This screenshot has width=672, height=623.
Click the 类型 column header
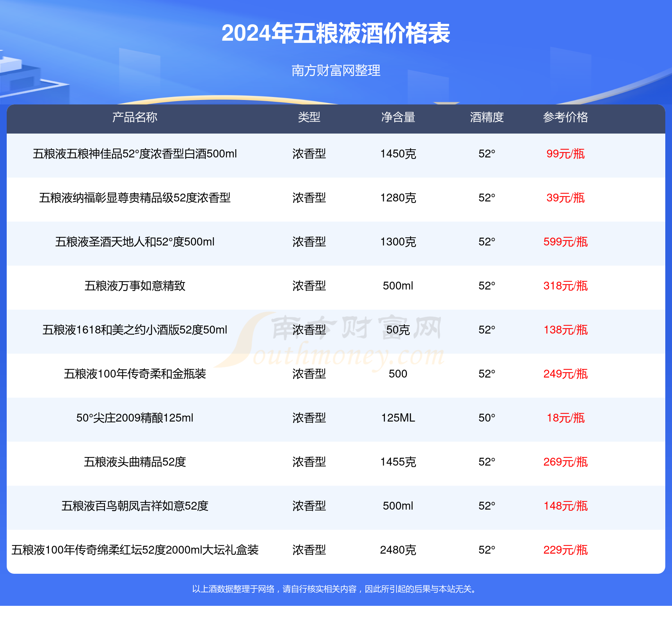pos(309,117)
